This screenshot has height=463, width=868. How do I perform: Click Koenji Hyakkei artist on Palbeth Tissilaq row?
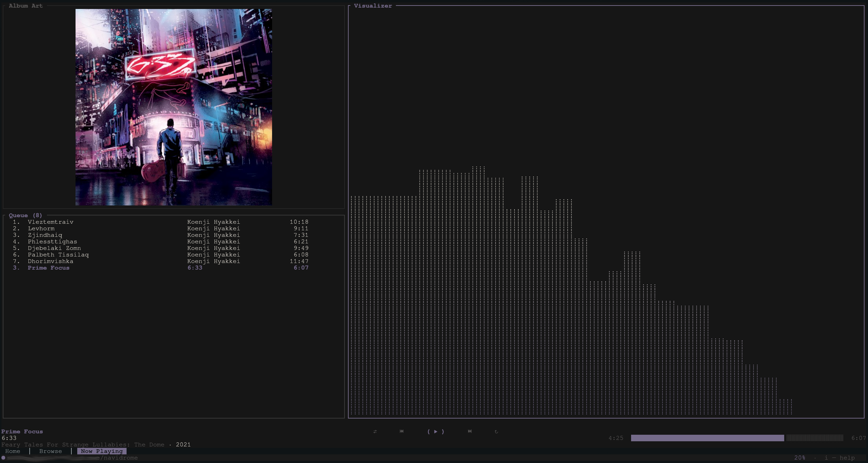pos(213,254)
